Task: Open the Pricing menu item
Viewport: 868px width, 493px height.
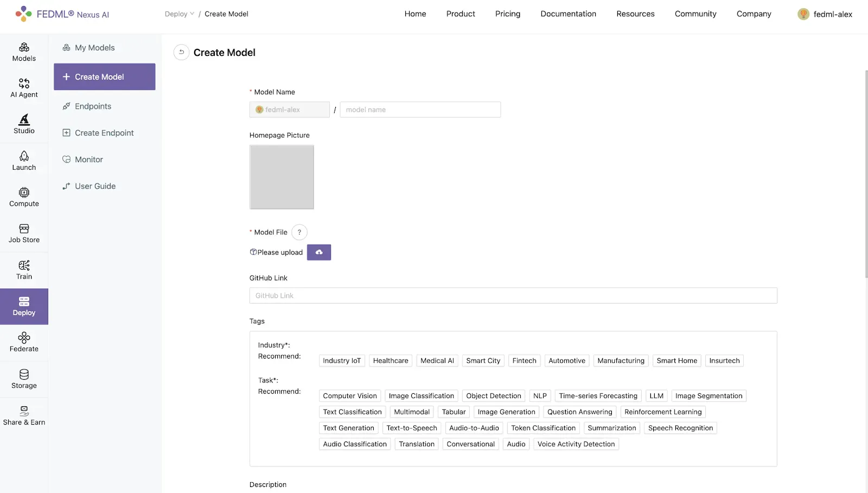Action: click(x=508, y=14)
